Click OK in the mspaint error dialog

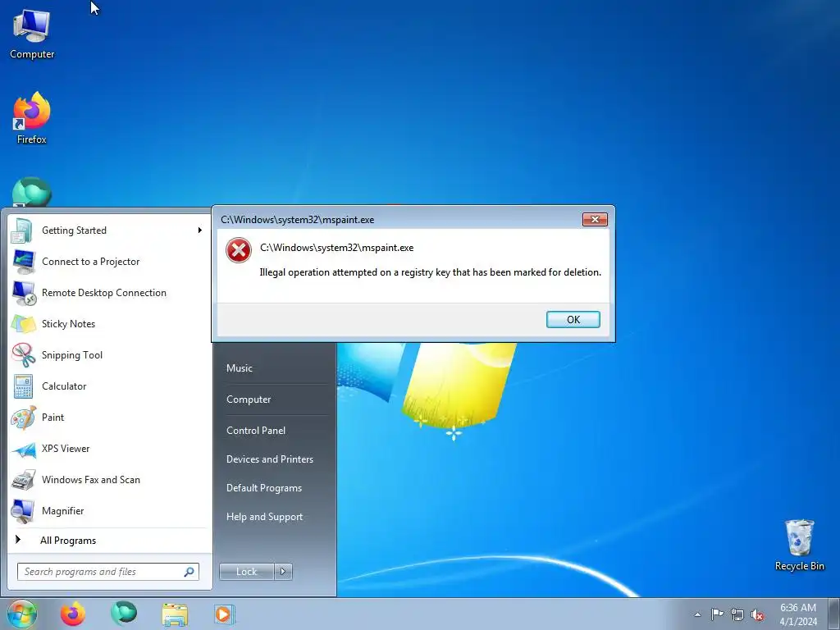coord(573,319)
